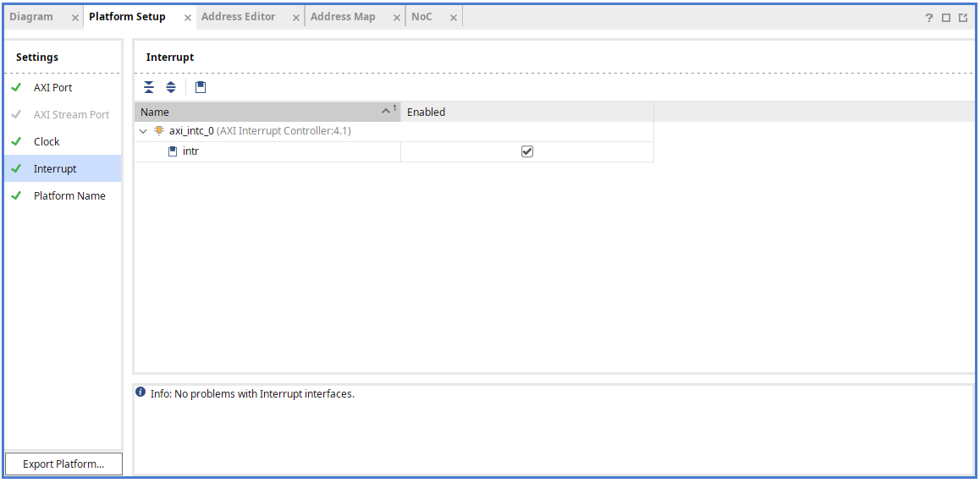Select Clock in the Settings list
This screenshot has height=483, width=980.
47,141
